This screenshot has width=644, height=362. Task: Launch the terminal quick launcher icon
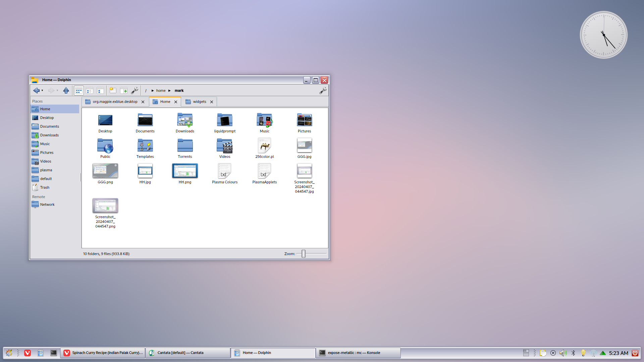pyautogui.click(x=54, y=353)
